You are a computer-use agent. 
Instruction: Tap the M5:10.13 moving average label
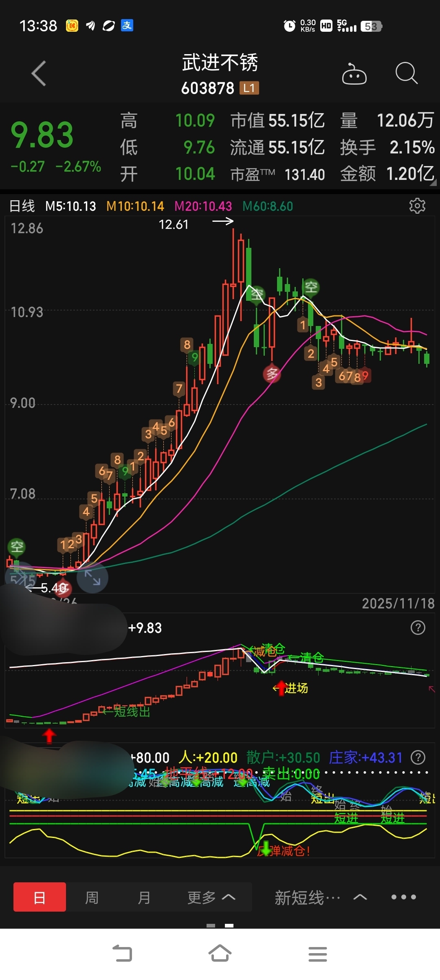pyautogui.click(x=70, y=206)
